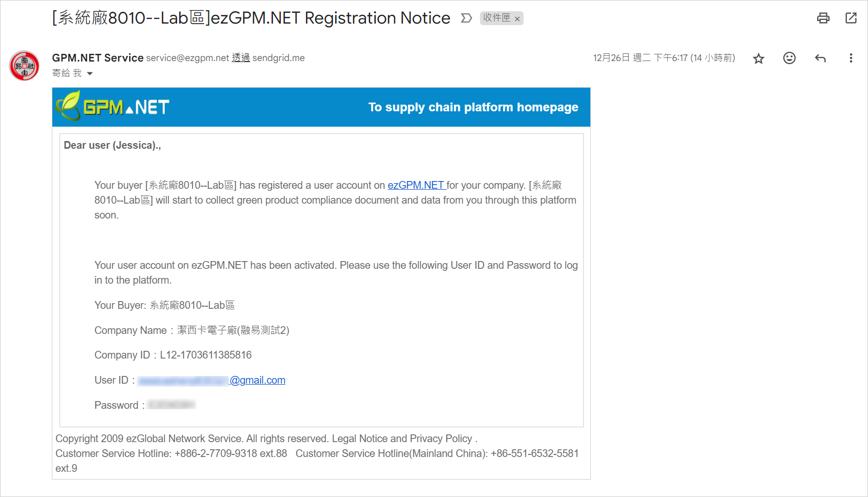This screenshot has height=497, width=868.
Task: Reply using the arrow icon
Action: point(820,58)
